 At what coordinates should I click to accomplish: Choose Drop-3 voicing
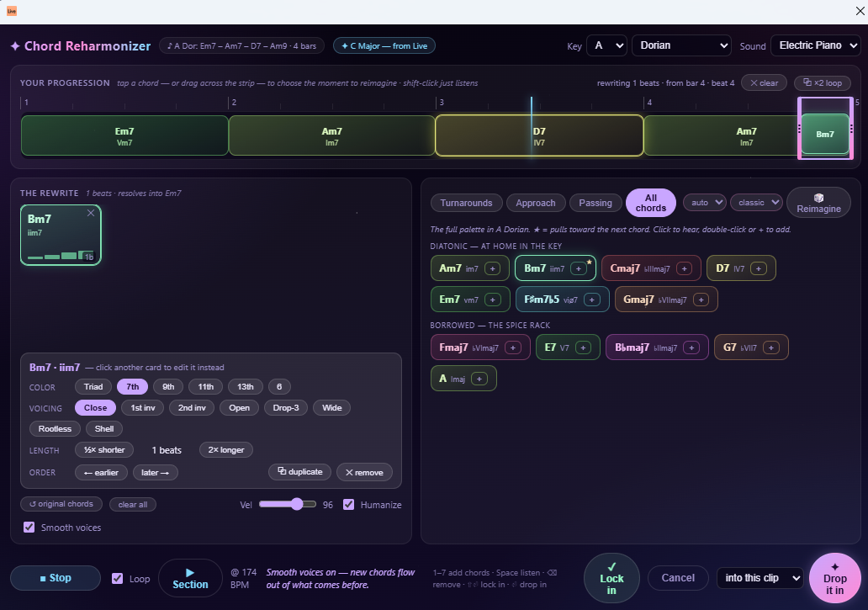(x=286, y=408)
